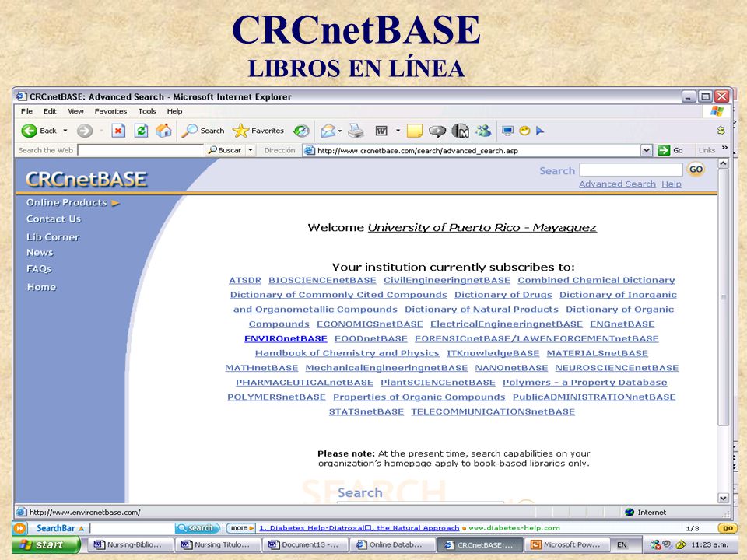
Task: Click the Search the Web input field
Action: [141, 150]
